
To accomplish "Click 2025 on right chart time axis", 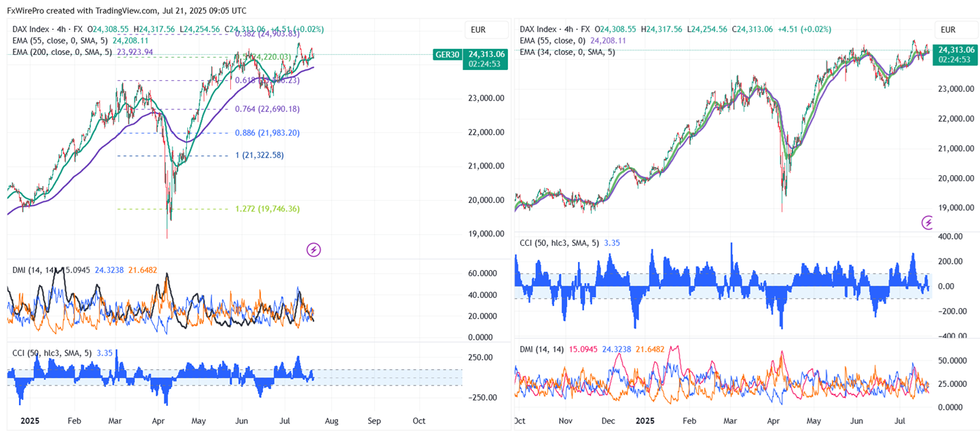I will tap(647, 421).
